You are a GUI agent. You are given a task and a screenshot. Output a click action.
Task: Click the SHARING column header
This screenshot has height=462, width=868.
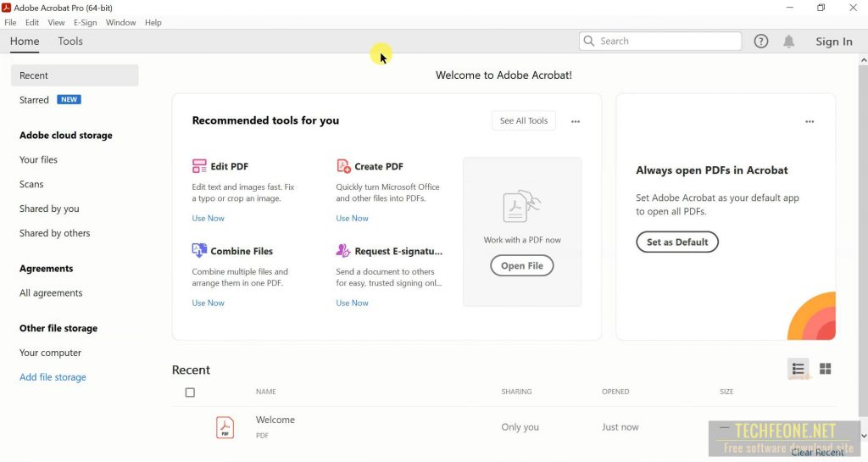516,391
